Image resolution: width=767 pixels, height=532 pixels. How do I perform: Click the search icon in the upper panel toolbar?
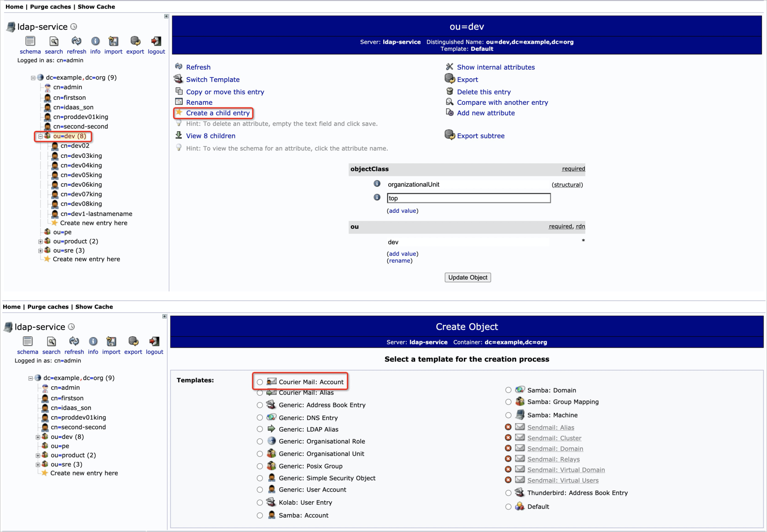click(x=54, y=41)
